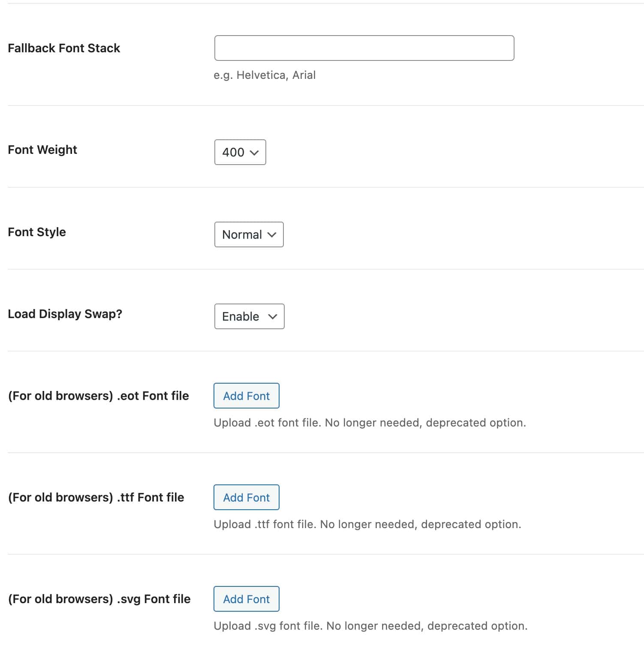Click Add Font for .svg font file
Image resolution: width=644 pixels, height=667 pixels.
[x=246, y=599]
